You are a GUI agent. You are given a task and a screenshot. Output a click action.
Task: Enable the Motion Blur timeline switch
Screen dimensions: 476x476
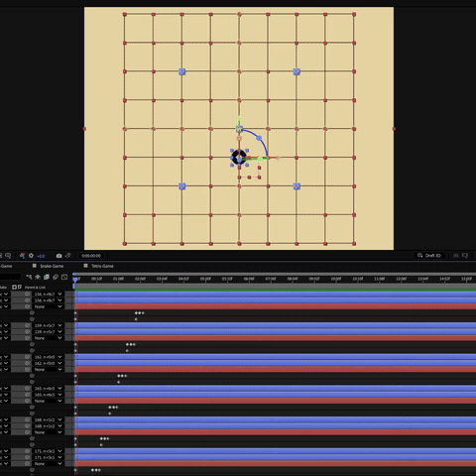coord(56,277)
